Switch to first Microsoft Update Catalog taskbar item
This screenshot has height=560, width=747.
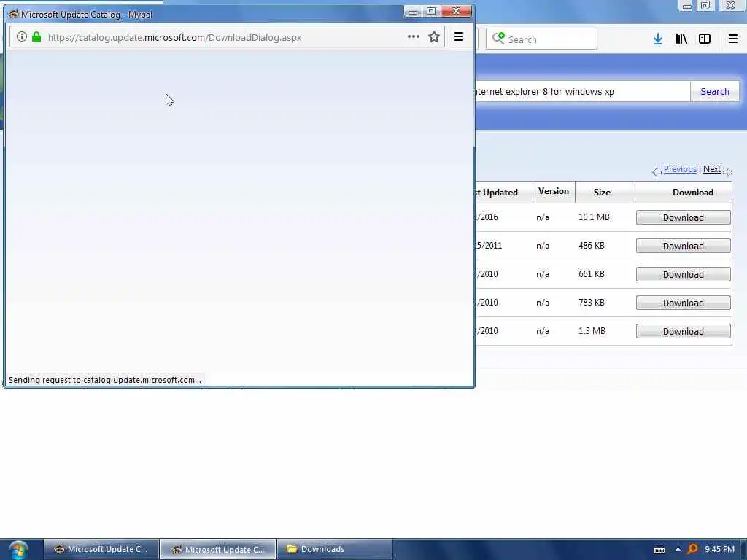click(x=101, y=549)
